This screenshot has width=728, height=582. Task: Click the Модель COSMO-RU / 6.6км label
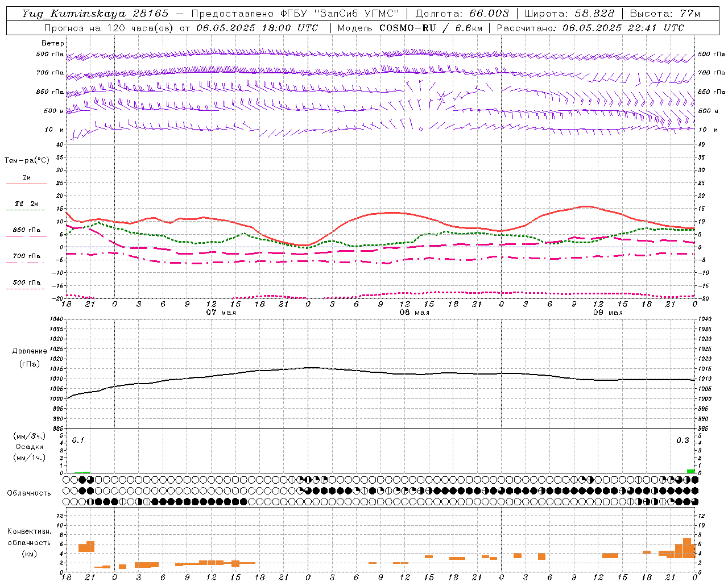[409, 28]
